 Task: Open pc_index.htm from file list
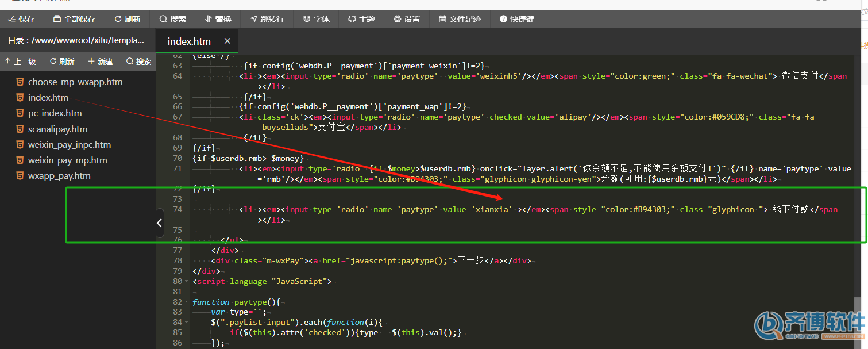pyautogui.click(x=55, y=113)
